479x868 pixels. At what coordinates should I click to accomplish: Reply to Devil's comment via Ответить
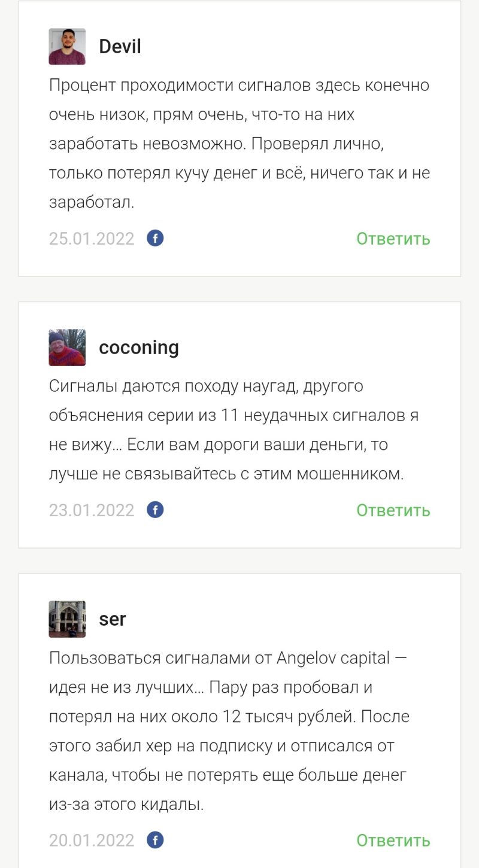point(393,239)
